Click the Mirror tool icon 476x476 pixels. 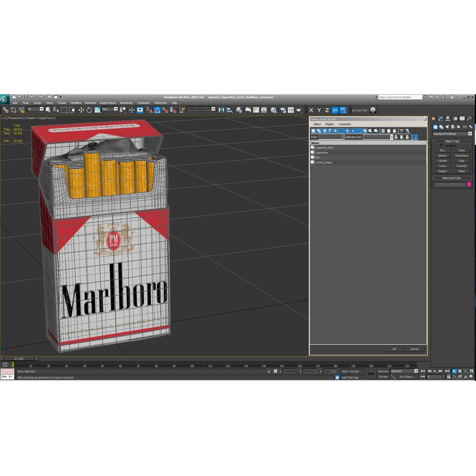[221, 110]
